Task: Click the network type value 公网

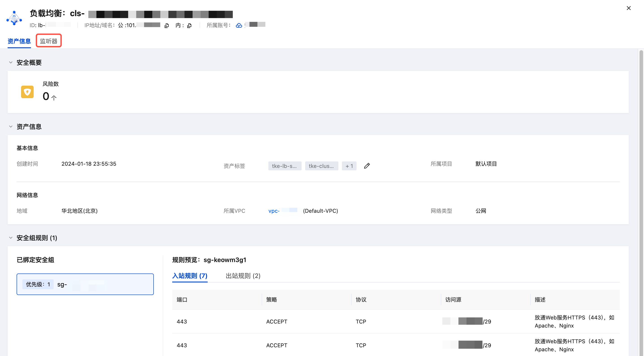Action: tap(481, 211)
